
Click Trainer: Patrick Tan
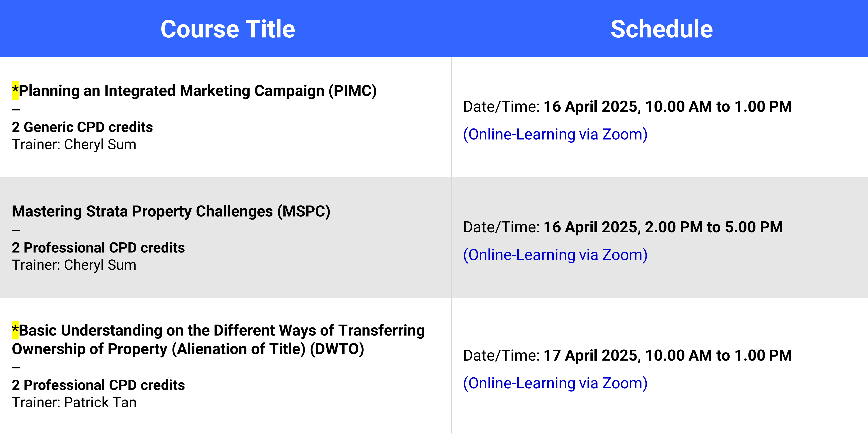pyautogui.click(x=74, y=403)
